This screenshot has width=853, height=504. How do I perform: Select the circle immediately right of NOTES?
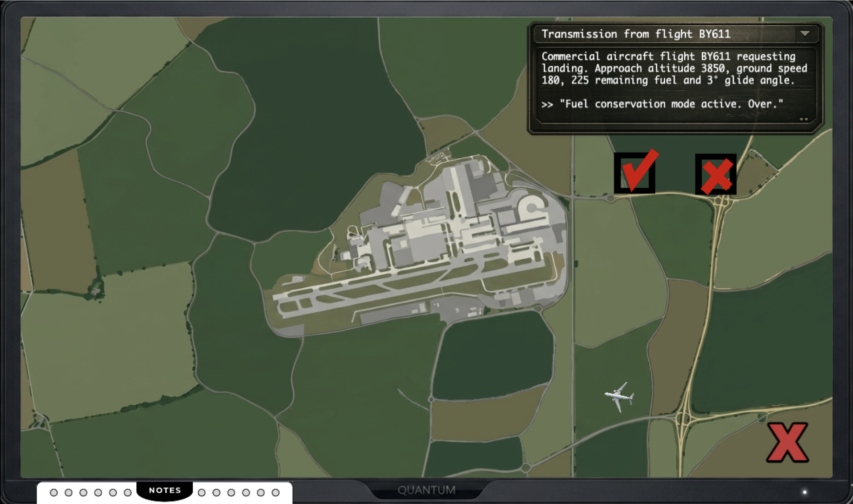[x=202, y=492]
